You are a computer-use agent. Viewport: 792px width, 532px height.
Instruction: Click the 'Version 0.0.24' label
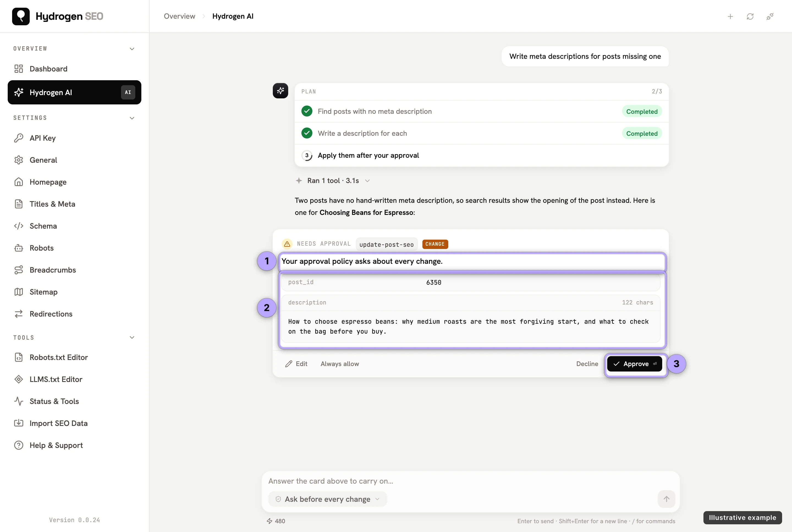pos(74,520)
